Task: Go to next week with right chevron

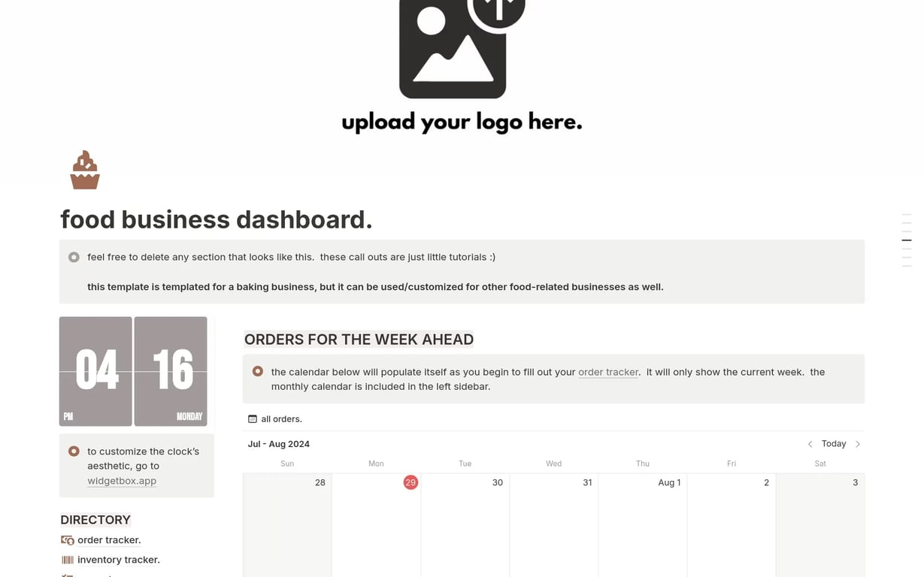Action: [x=858, y=444]
